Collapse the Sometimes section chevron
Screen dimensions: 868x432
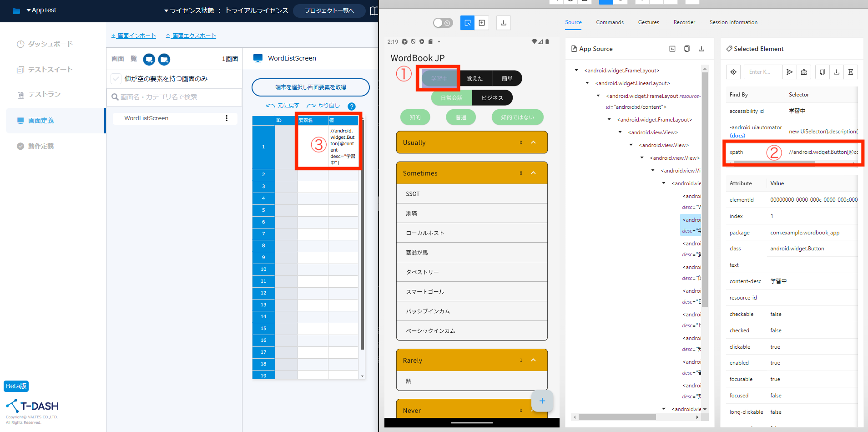point(534,173)
